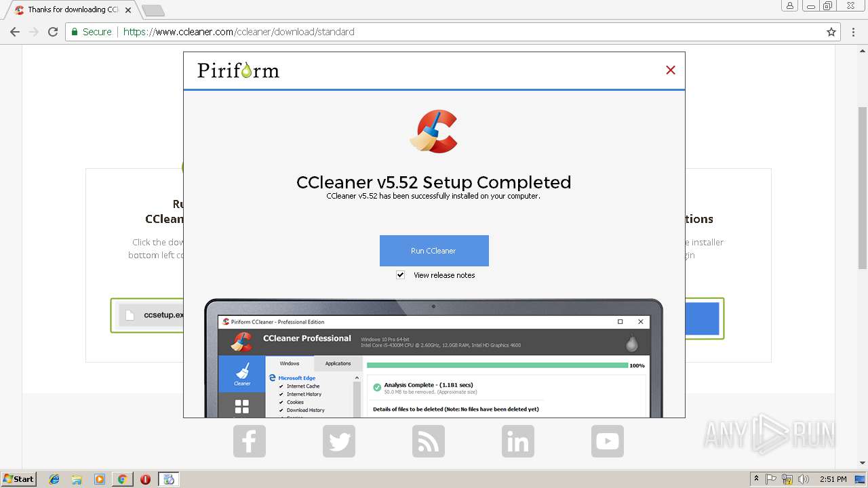Switch to Chrome in the taskbar
The image size is (868, 488).
point(122,479)
